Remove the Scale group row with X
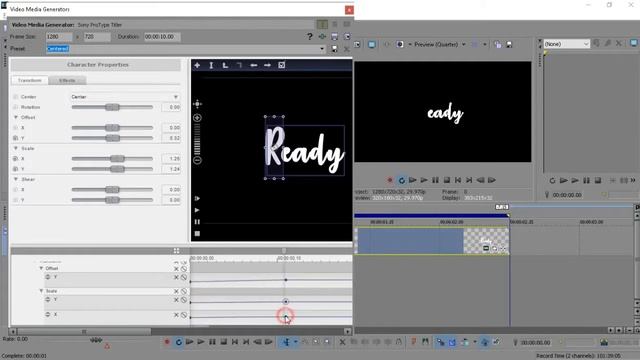Viewport: 640px width, 360px height. [176, 291]
